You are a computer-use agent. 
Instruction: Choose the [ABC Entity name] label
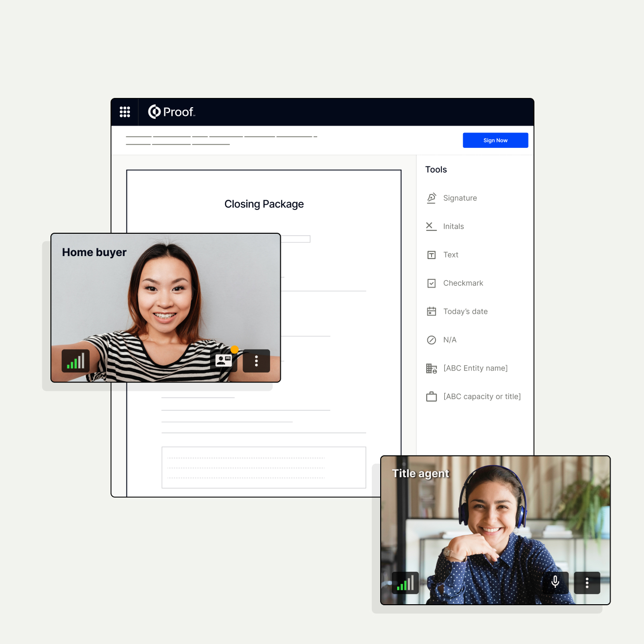coord(475,368)
